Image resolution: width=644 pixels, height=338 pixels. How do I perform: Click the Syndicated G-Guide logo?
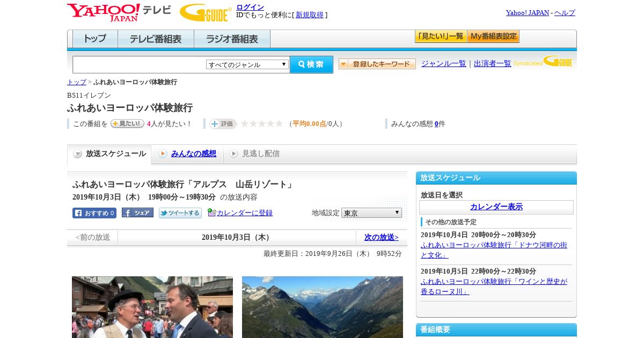point(543,62)
